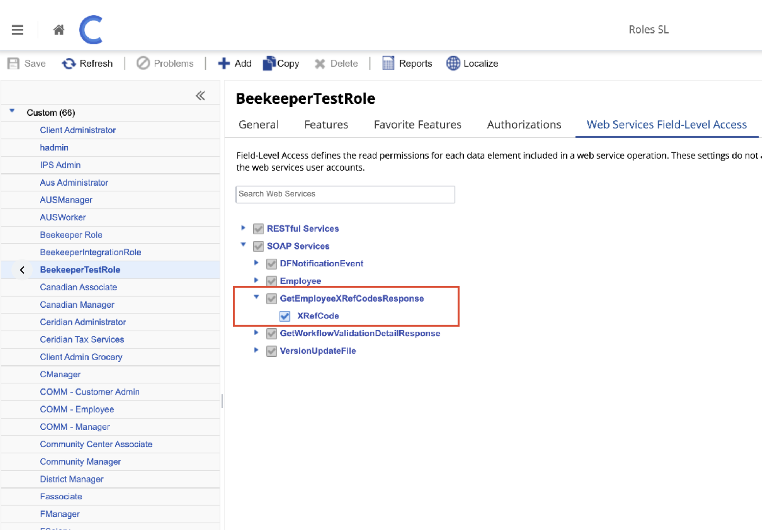Click the XRefCode field label
The image size is (762, 532).
318,316
